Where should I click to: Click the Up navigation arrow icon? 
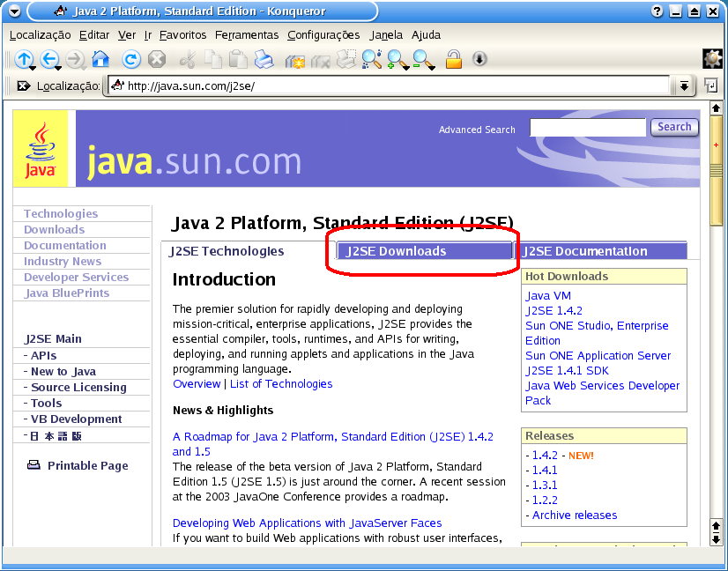[23, 59]
